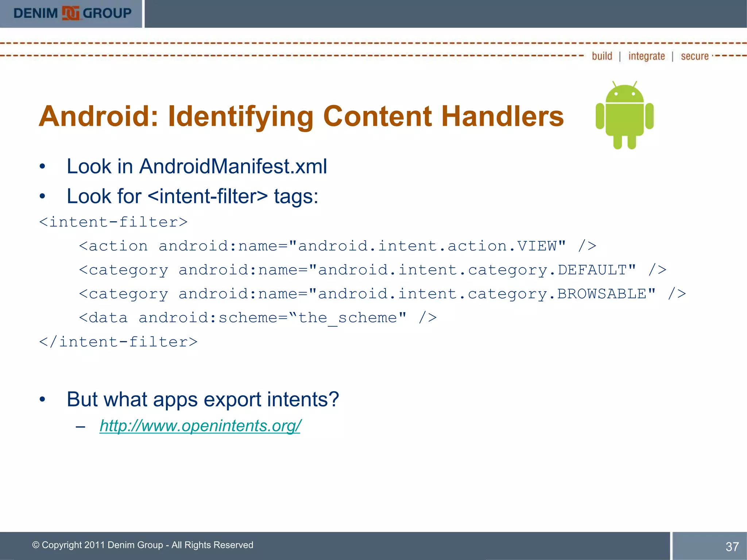The height and width of the screenshot is (560, 747).
Task: Click the action.VIEW code line
Action: (x=337, y=246)
